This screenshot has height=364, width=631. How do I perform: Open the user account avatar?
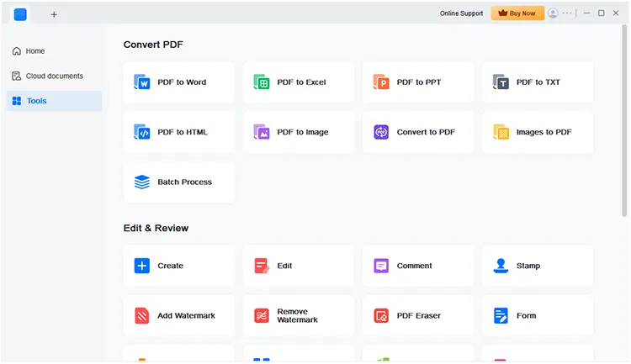553,13
